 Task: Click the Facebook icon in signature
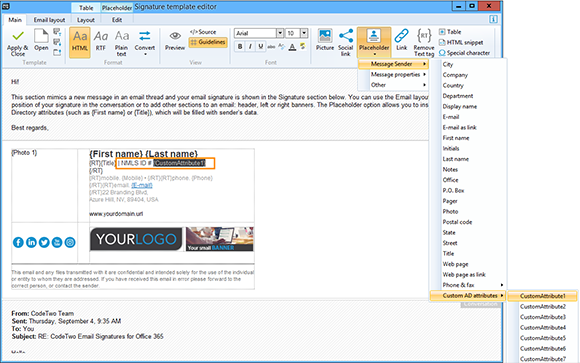point(18,242)
